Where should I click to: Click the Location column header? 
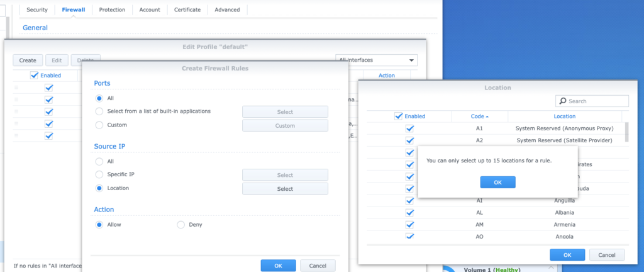(565, 116)
